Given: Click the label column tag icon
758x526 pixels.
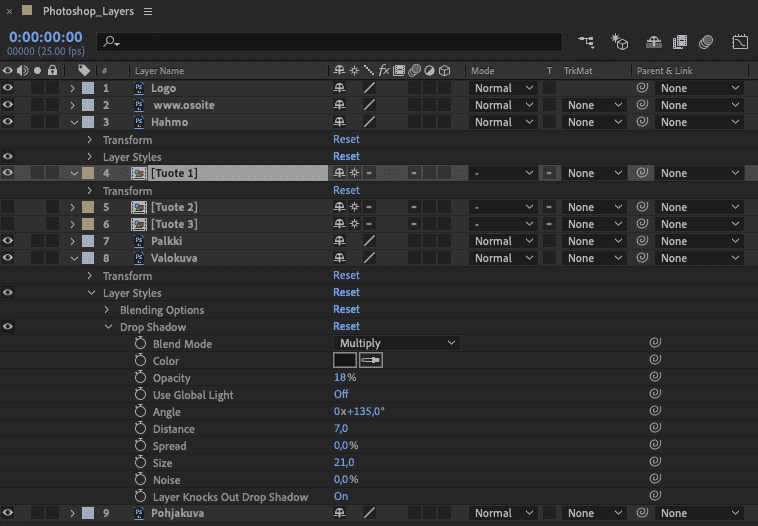Looking at the screenshot, I should point(84,71).
